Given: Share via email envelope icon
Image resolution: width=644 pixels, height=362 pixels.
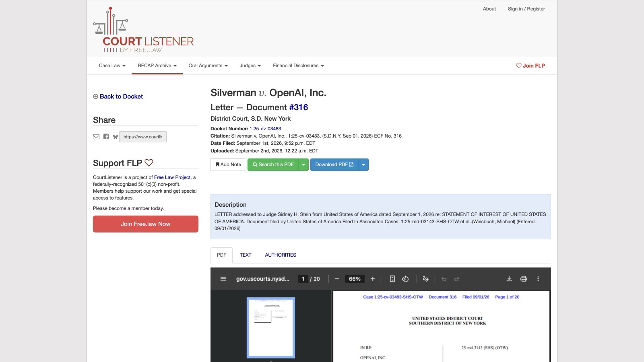Looking at the screenshot, I should [96, 137].
